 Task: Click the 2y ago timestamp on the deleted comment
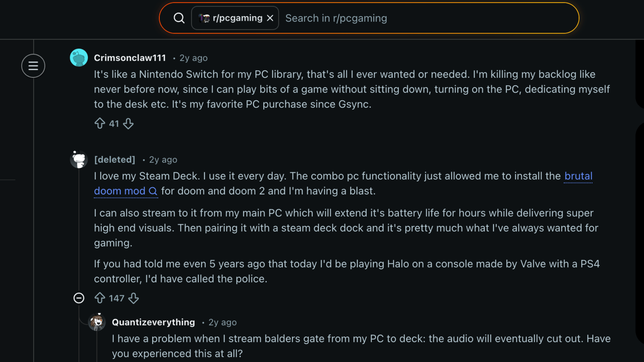tap(163, 160)
